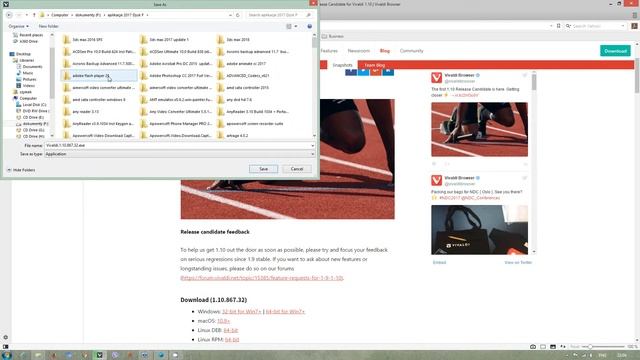
Task: Click the refresh icon beside address bar
Action: coord(238,15)
